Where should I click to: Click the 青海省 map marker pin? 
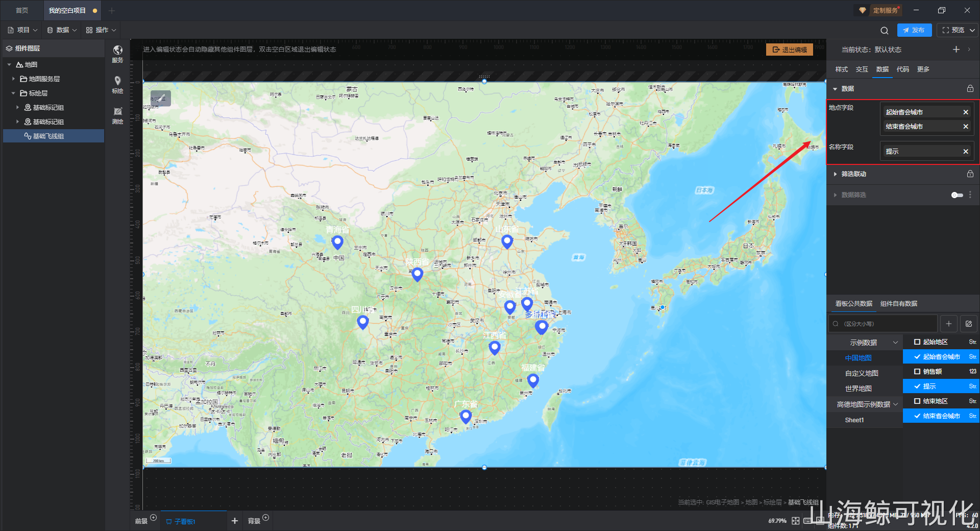(x=337, y=243)
